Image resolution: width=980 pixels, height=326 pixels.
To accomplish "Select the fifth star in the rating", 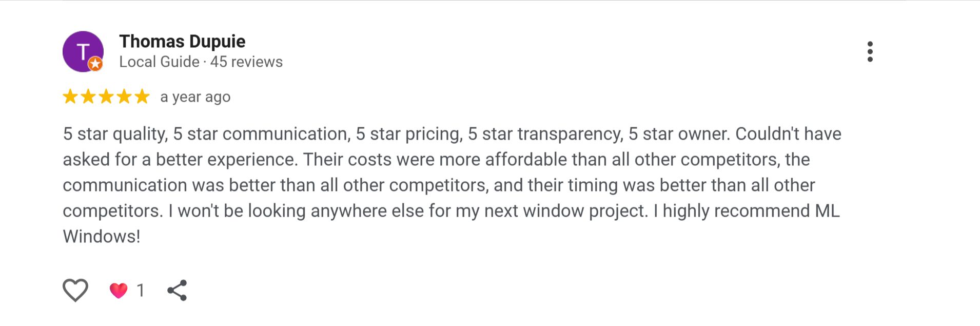I will pos(141,97).
